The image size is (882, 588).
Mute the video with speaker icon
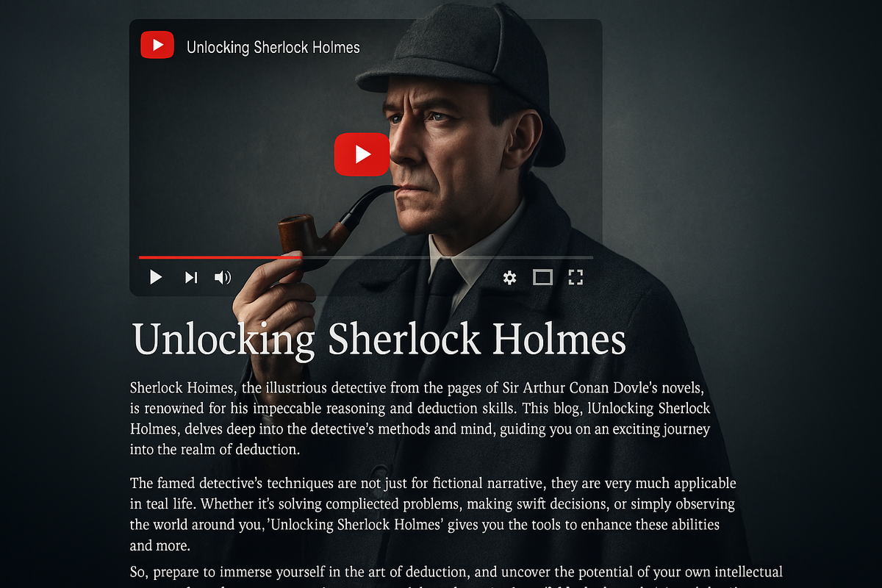click(x=223, y=277)
